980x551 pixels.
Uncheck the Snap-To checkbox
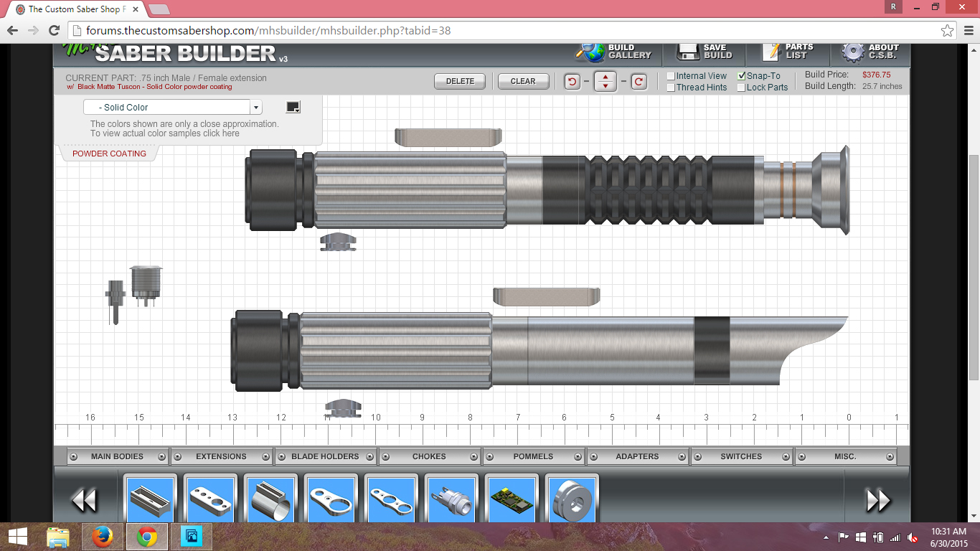(x=742, y=76)
